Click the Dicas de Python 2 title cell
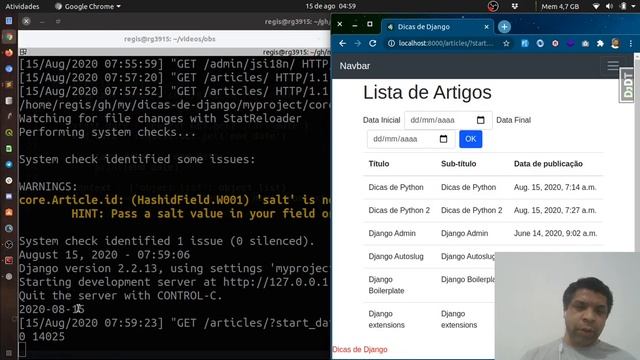 click(x=399, y=210)
